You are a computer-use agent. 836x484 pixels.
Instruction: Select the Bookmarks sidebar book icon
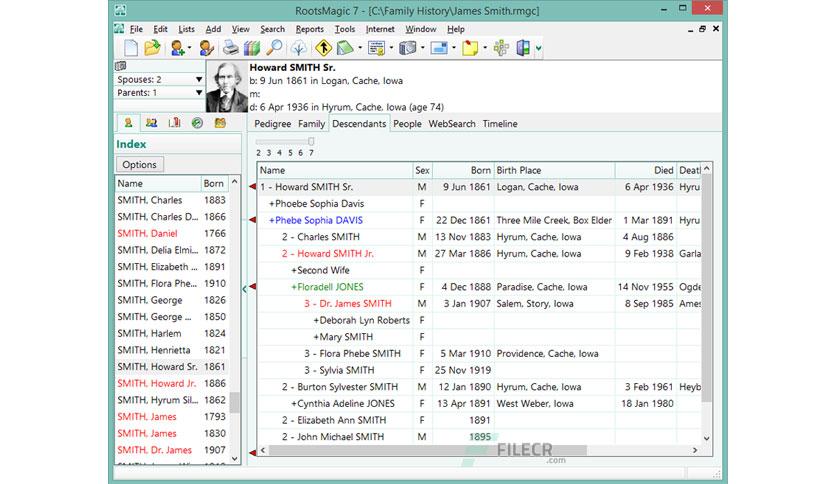(174, 123)
